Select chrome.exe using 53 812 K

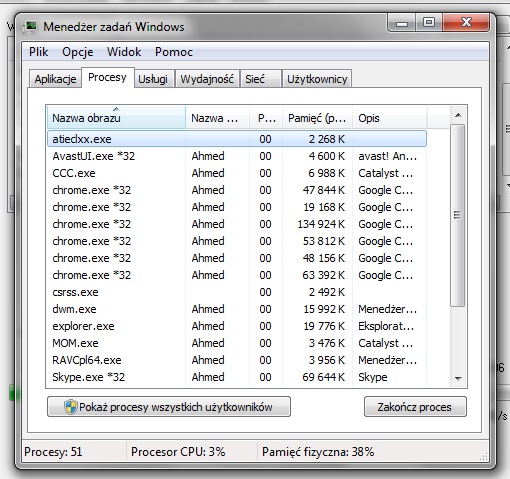point(237,241)
